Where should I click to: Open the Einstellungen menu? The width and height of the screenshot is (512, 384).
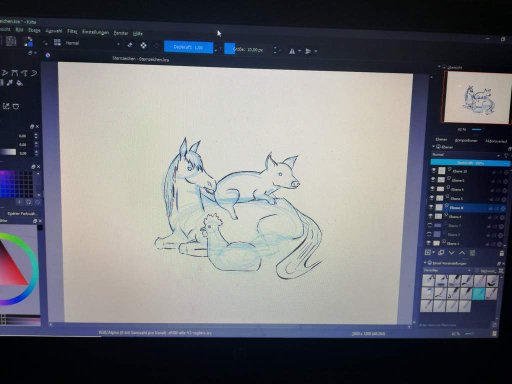(95, 32)
